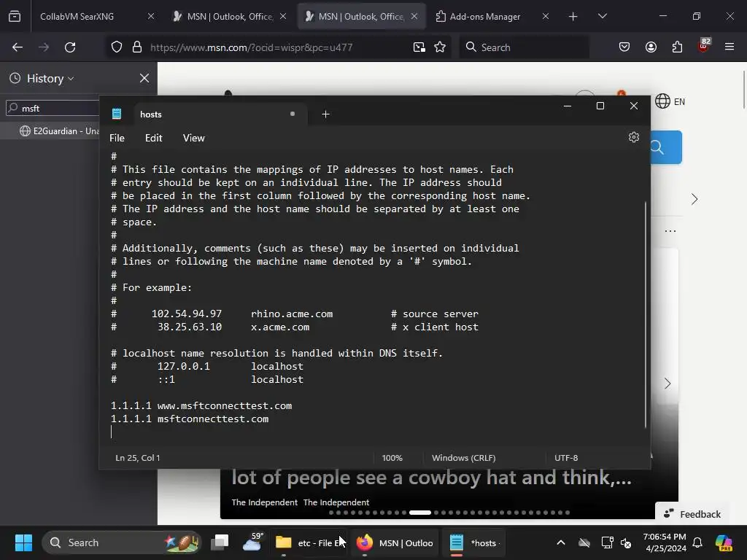Click the upper right chevron on MSN page
This screenshot has height=560, width=747.
pyautogui.click(x=694, y=199)
